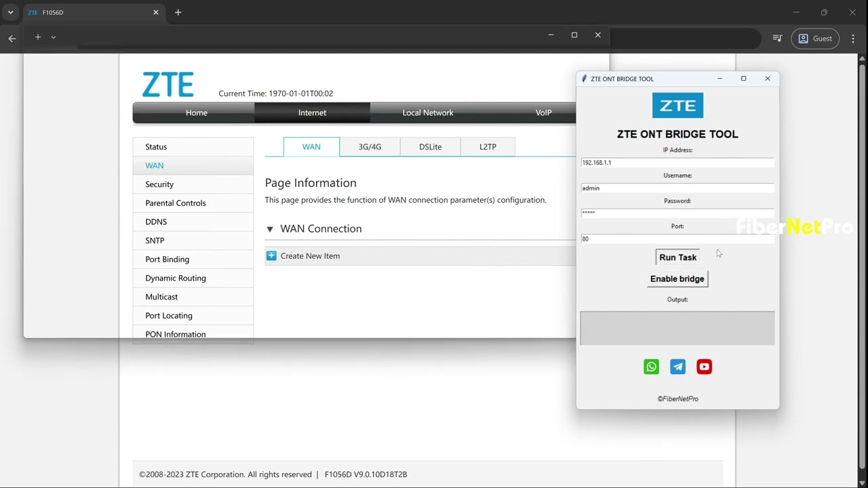Go back with the browser back arrow

[12, 39]
